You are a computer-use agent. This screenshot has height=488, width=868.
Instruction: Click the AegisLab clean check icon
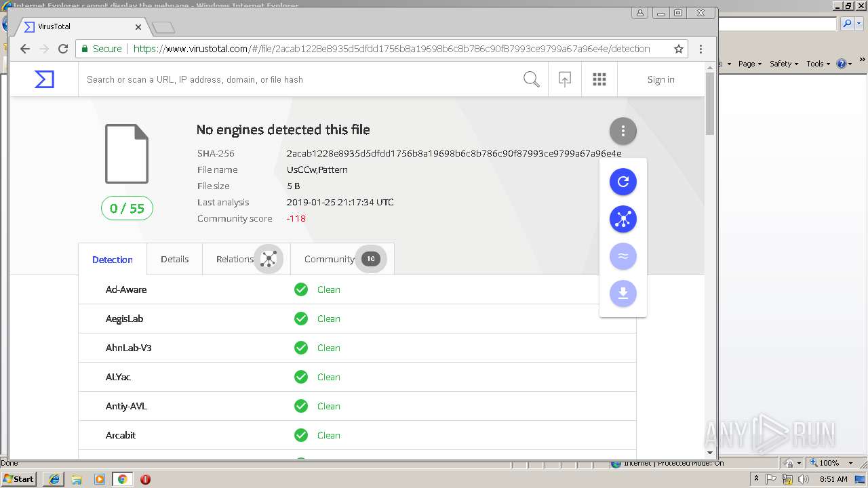tap(301, 319)
